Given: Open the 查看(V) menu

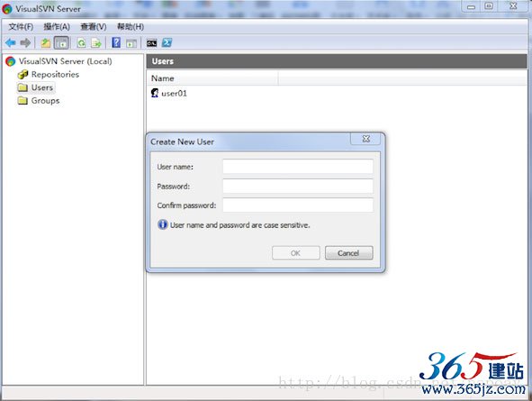Looking at the screenshot, I should click(x=94, y=27).
